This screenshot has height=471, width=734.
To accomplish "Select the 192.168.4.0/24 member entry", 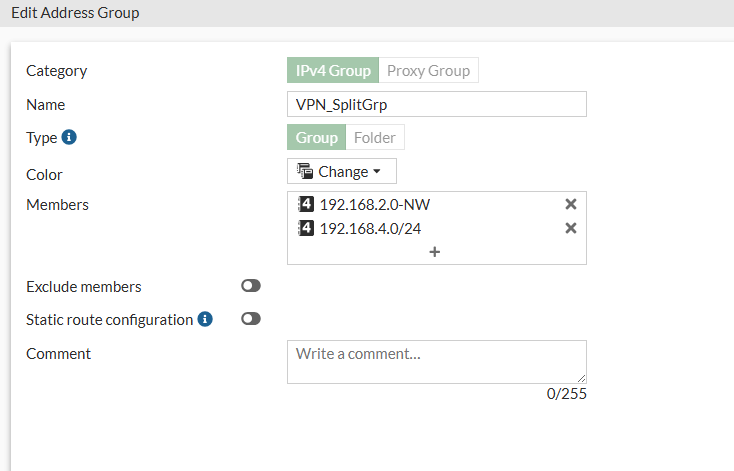I will [372, 228].
